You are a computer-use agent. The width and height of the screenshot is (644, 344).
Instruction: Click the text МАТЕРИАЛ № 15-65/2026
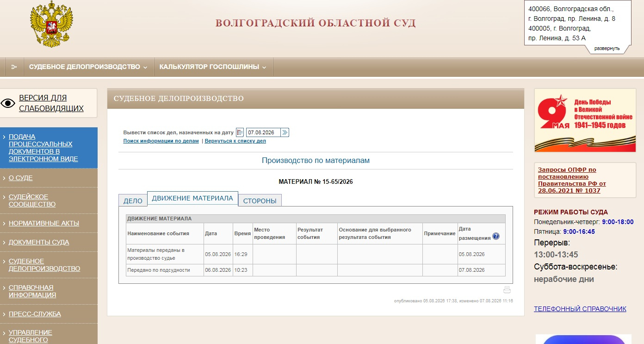[316, 182]
